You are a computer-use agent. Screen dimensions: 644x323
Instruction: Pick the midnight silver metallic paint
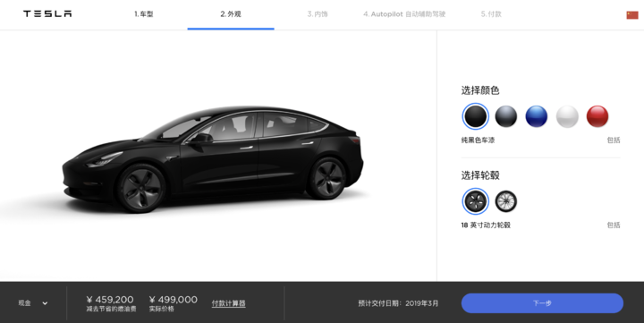pyautogui.click(x=506, y=116)
